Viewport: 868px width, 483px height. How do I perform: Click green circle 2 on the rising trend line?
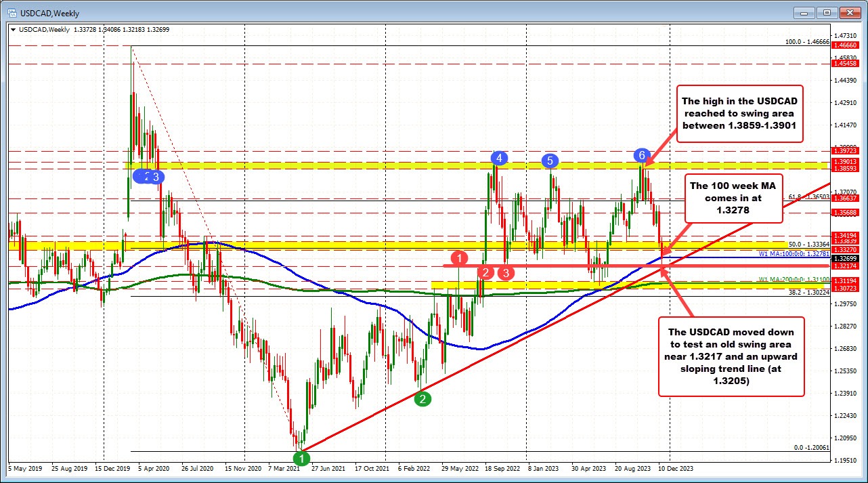point(423,399)
